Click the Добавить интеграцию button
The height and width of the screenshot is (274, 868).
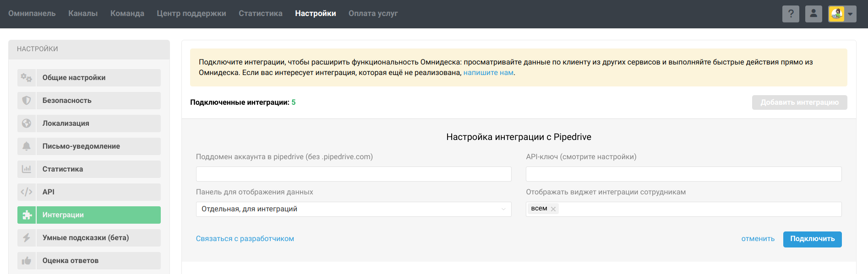click(800, 102)
